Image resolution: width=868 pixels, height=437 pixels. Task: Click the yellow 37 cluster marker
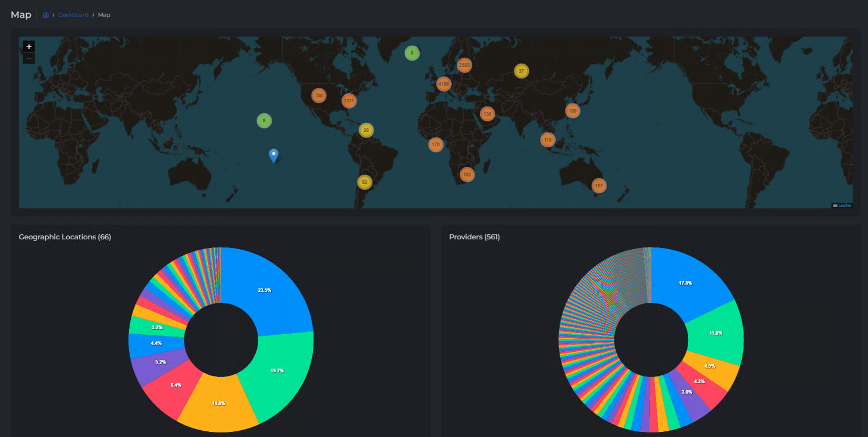click(521, 71)
